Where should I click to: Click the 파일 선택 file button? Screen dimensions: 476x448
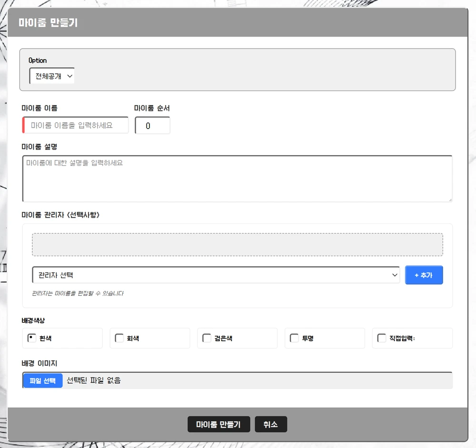pyautogui.click(x=43, y=380)
